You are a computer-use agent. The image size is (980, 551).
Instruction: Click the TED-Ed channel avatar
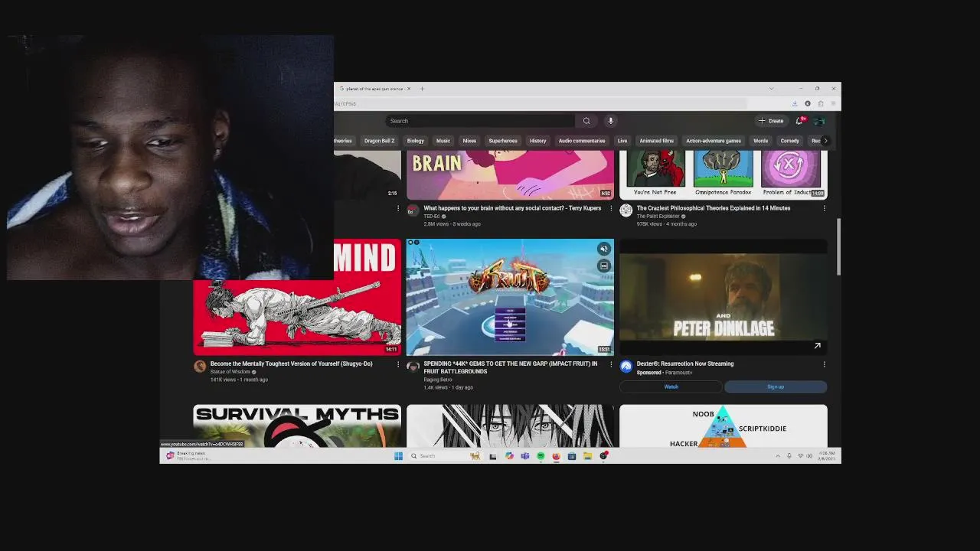click(413, 211)
